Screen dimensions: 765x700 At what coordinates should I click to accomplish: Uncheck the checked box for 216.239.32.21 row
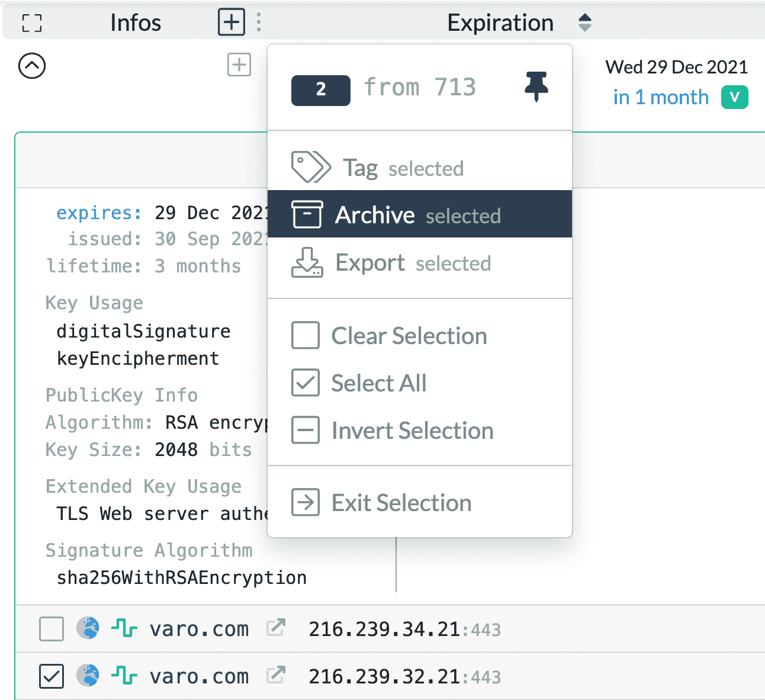point(52,676)
